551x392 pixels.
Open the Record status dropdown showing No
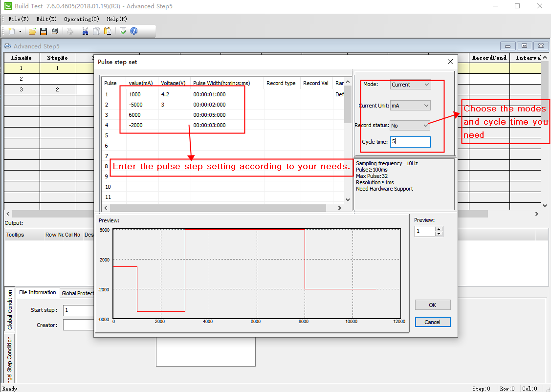point(410,126)
